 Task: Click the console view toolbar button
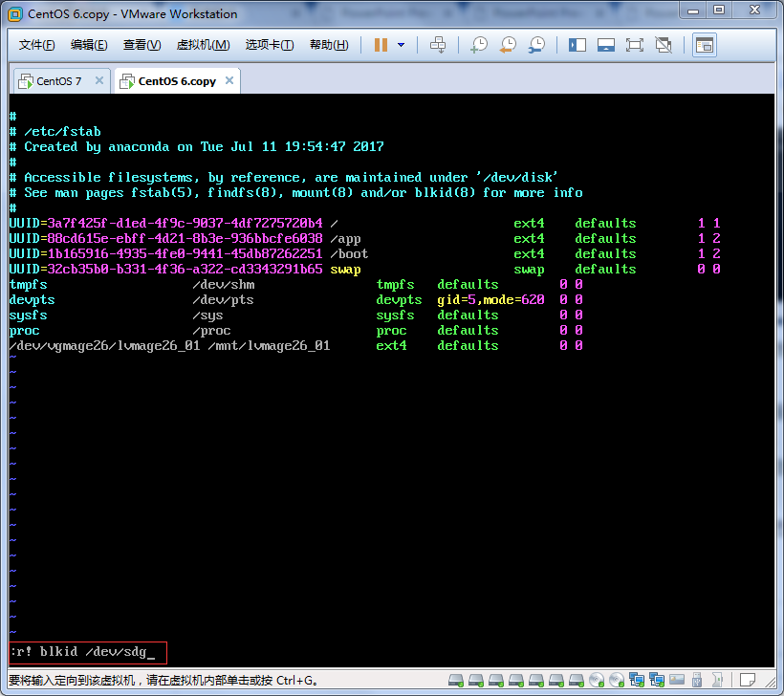705,45
